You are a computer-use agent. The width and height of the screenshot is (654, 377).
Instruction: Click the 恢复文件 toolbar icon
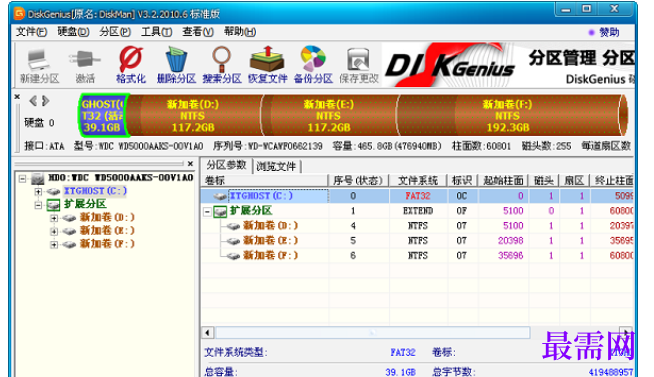267,65
